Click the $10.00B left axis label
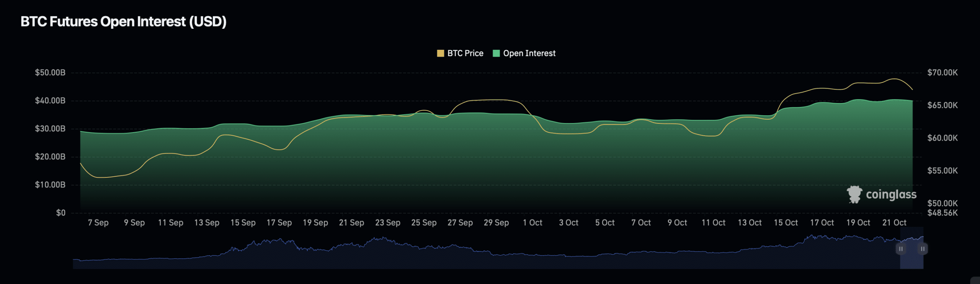 tap(50, 184)
